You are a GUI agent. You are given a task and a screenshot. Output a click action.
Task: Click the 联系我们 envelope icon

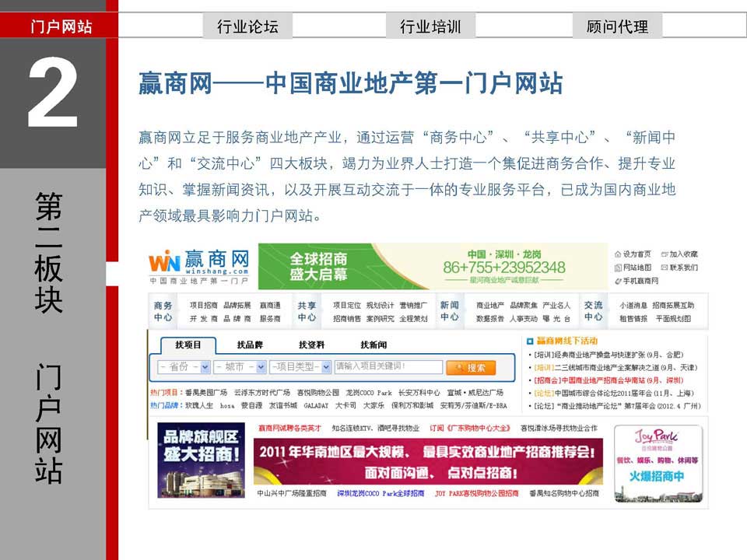(x=664, y=268)
